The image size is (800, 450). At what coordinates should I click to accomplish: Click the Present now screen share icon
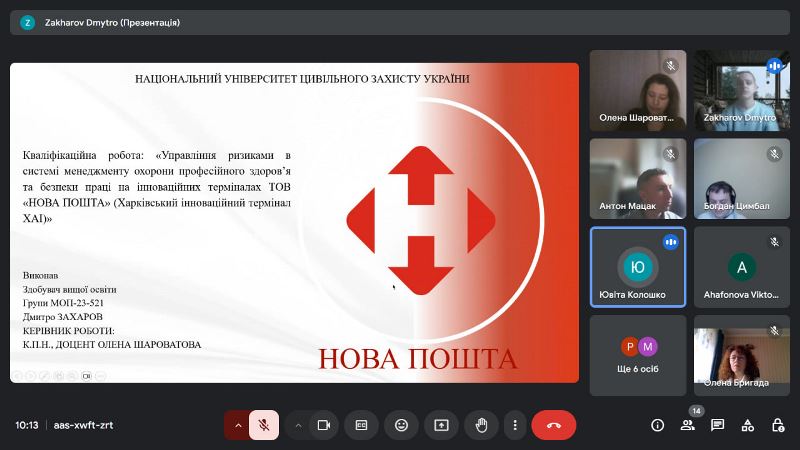click(x=441, y=425)
